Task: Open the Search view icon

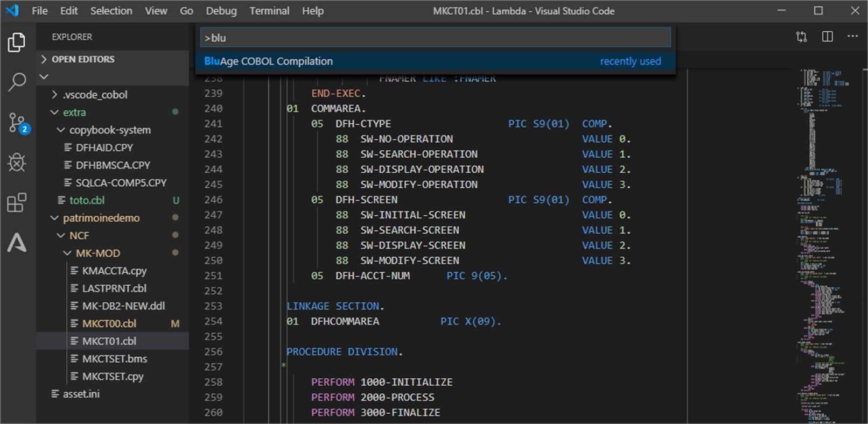Action: tap(17, 82)
